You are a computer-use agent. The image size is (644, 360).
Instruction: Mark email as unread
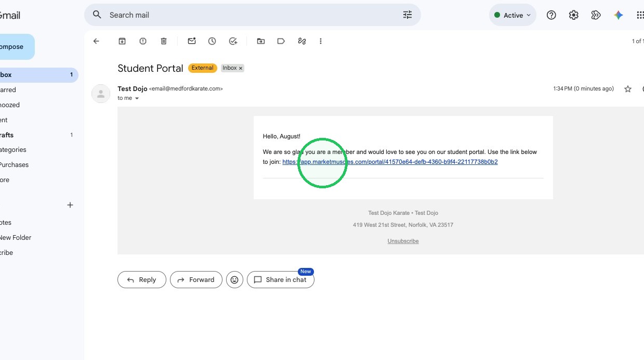pyautogui.click(x=192, y=41)
